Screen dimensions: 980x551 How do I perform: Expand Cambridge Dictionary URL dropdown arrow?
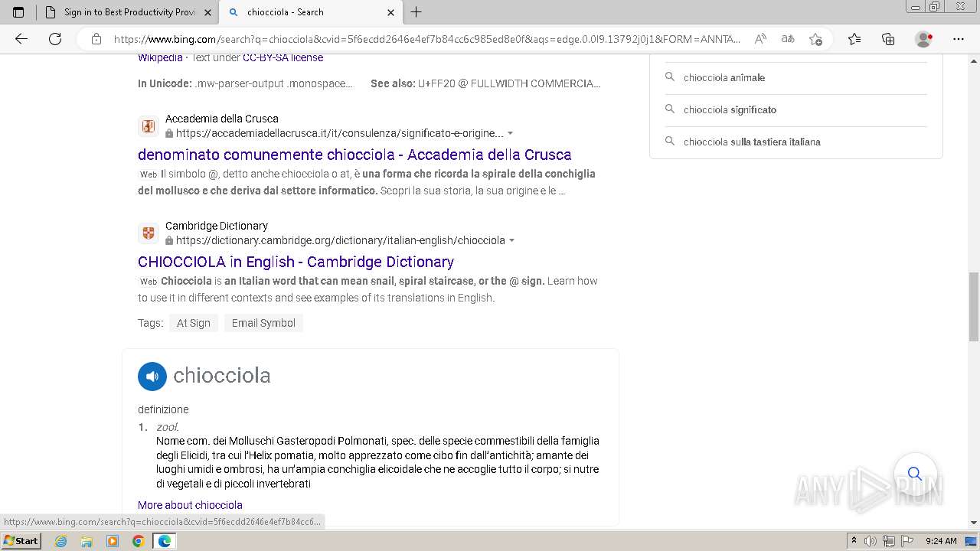tap(511, 240)
